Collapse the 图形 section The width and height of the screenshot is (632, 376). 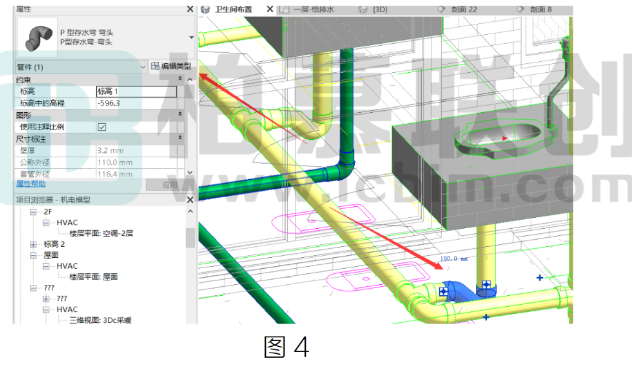click(x=180, y=114)
